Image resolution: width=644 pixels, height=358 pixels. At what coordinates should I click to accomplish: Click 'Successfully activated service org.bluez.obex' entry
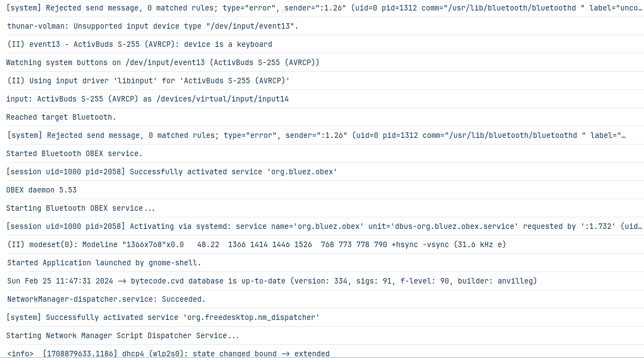(322, 172)
